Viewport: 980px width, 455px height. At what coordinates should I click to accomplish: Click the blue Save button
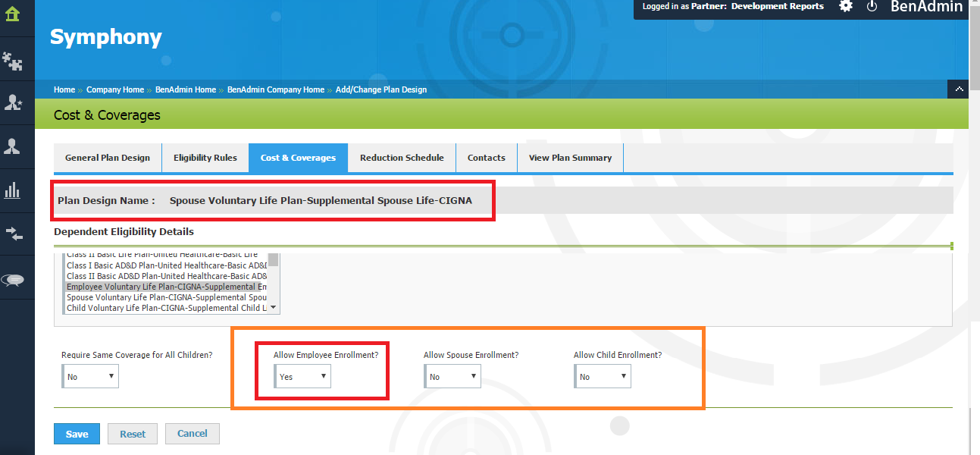point(77,434)
